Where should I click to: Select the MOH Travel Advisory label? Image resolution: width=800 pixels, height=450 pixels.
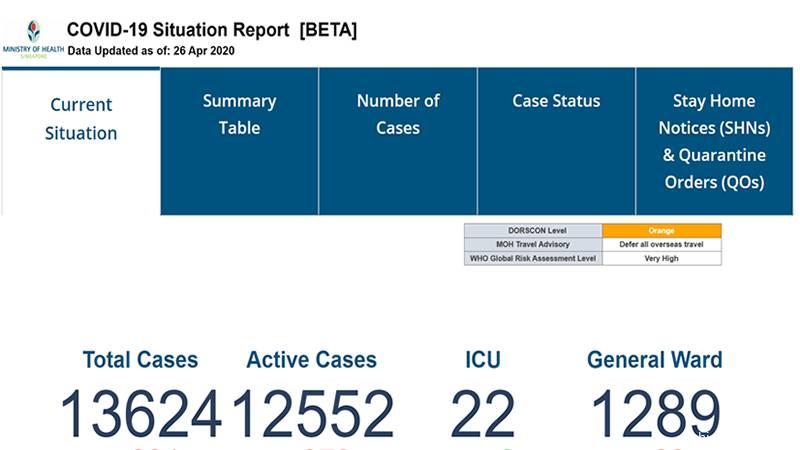click(x=533, y=244)
